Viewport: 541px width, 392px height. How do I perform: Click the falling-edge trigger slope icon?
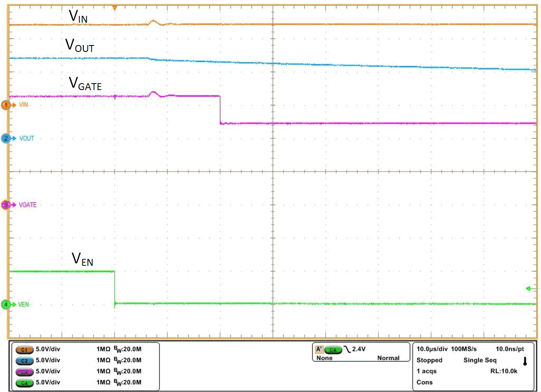(347, 349)
